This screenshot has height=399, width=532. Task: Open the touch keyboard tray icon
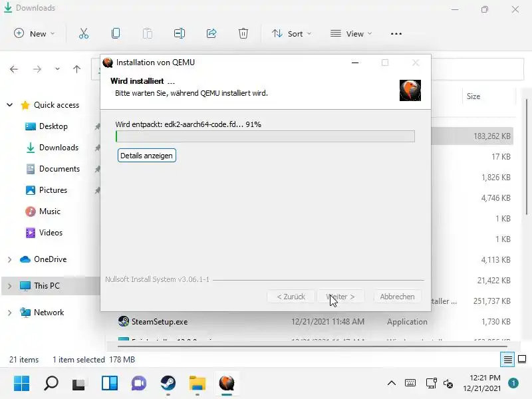pyautogui.click(x=410, y=384)
